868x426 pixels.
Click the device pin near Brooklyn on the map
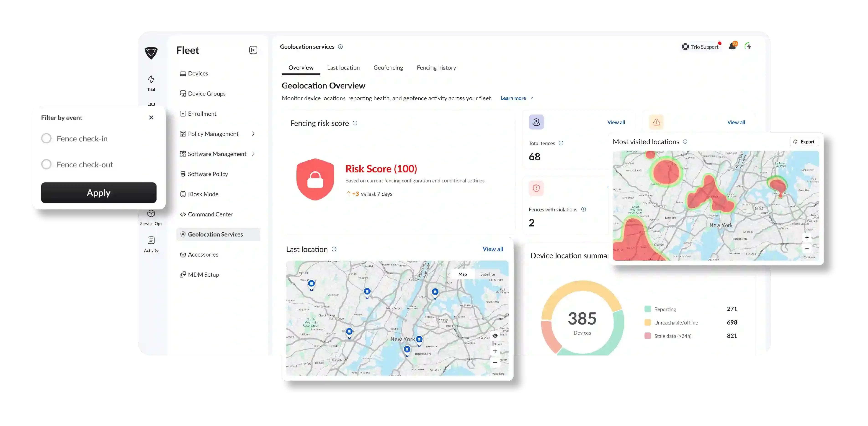[x=407, y=351]
